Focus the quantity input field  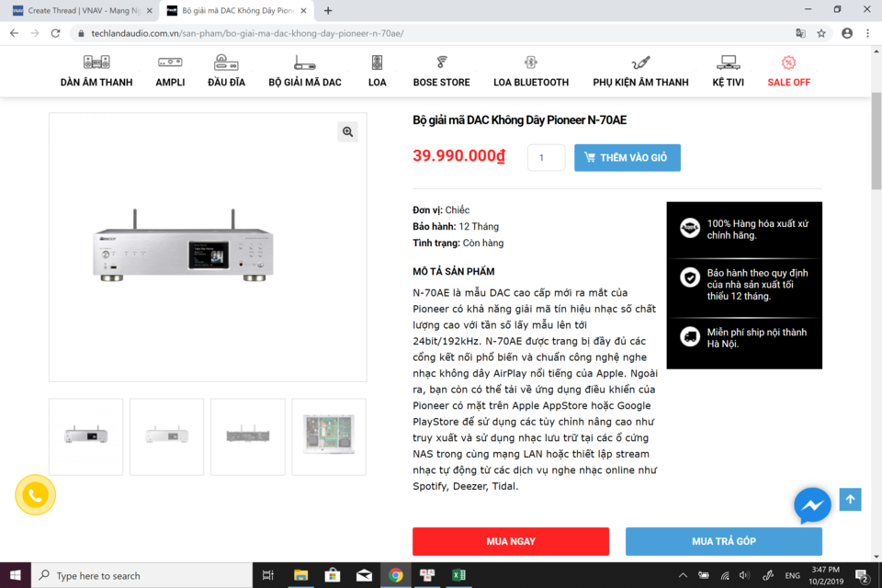coord(546,157)
